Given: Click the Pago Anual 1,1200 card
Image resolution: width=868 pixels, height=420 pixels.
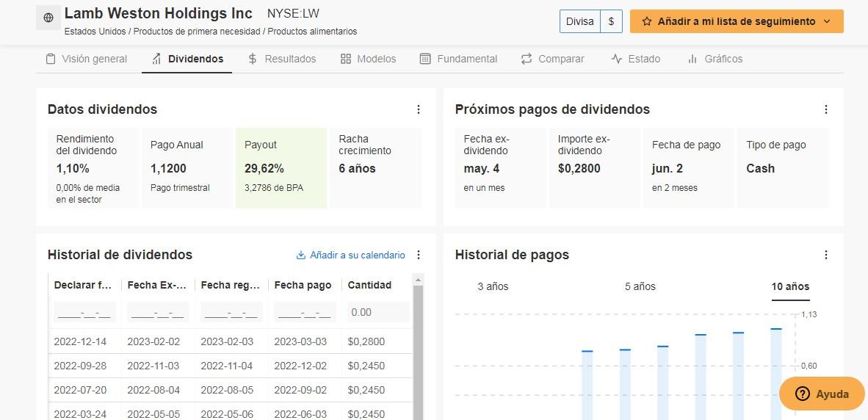Looking at the screenshot, I should click(x=187, y=168).
